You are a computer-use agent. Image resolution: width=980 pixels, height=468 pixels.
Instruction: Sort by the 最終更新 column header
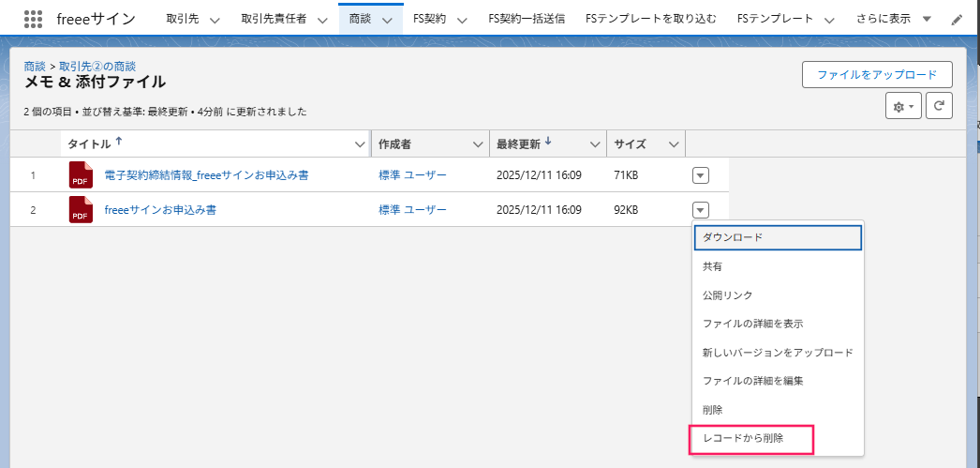pyautogui.click(x=518, y=144)
